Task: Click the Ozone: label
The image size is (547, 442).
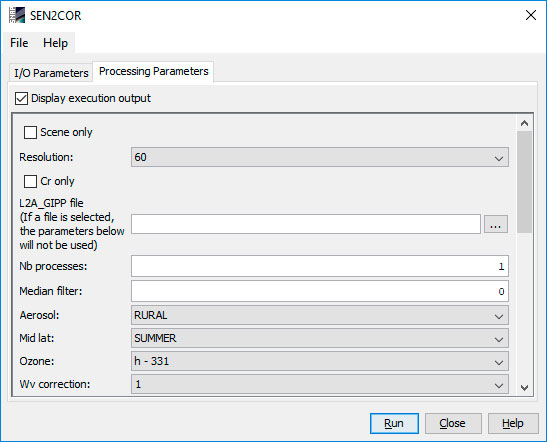Action: tap(37, 361)
